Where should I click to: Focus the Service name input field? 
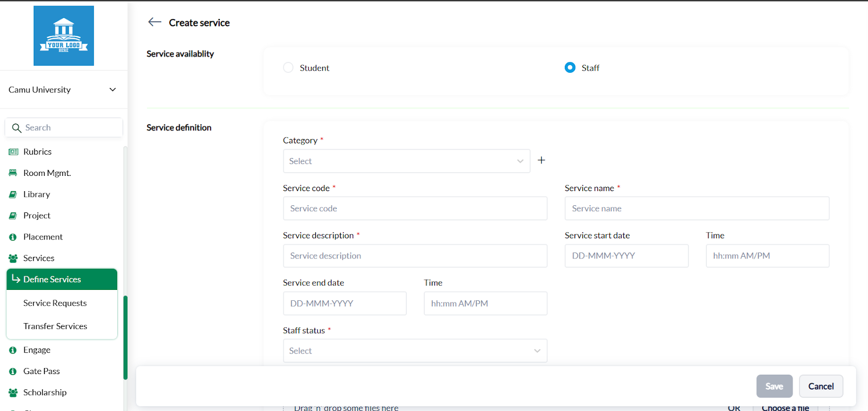pos(697,208)
